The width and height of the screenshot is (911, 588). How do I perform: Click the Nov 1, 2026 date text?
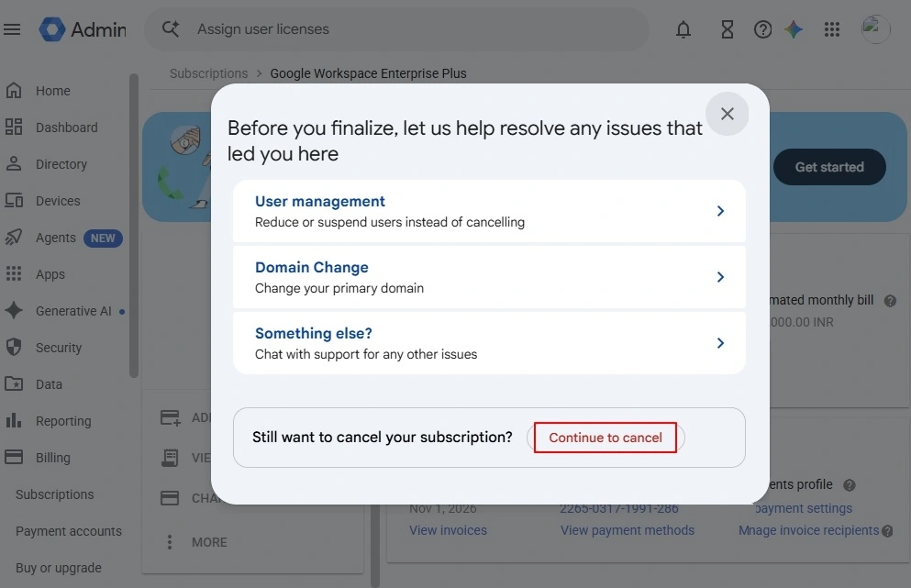pos(443,508)
